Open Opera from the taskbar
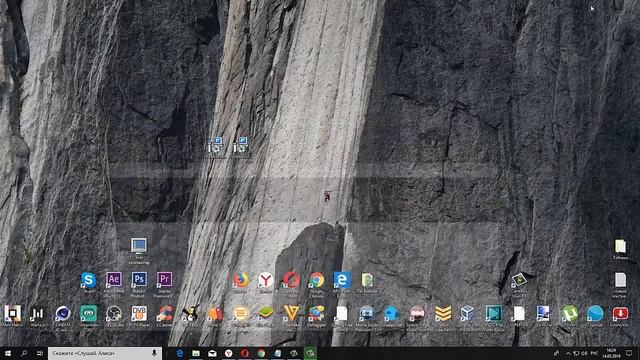 [245, 353]
